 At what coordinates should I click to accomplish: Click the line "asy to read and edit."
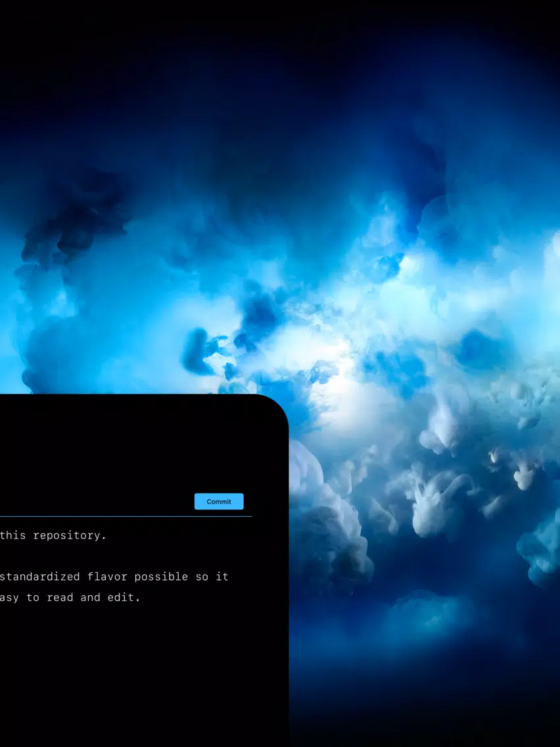click(70, 598)
